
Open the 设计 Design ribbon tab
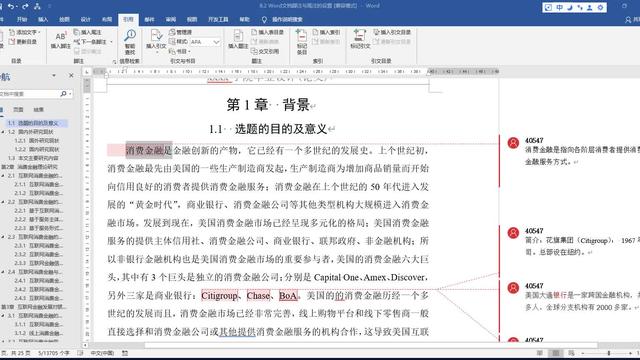point(85,19)
